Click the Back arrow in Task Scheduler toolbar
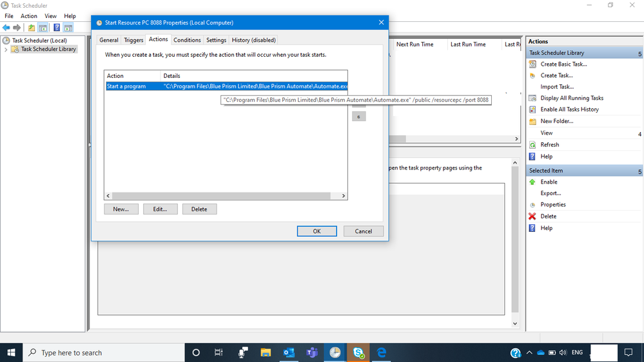644x362 pixels. [6, 28]
